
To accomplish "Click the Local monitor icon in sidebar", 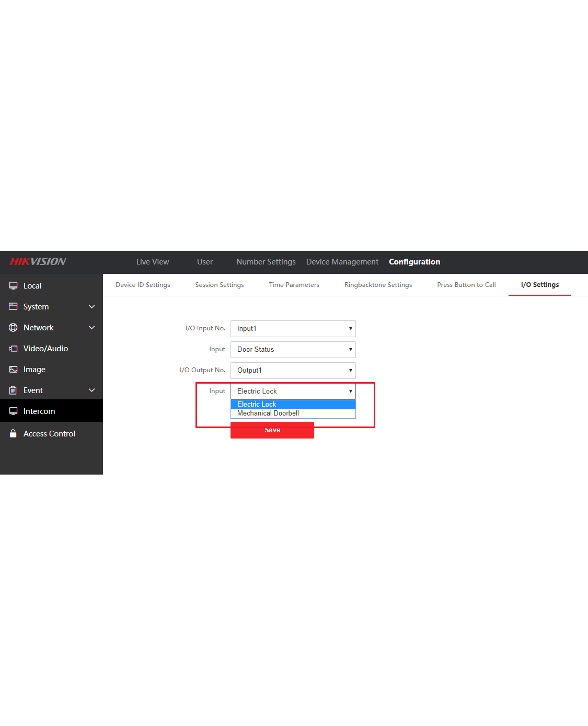I will 14,286.
